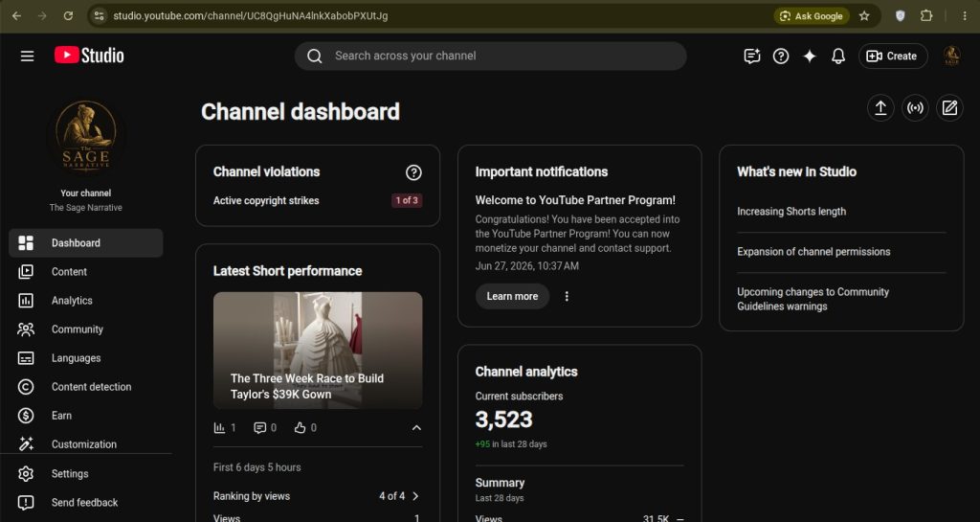Open the hamburger navigation menu
The width and height of the screenshot is (980, 522).
point(27,57)
